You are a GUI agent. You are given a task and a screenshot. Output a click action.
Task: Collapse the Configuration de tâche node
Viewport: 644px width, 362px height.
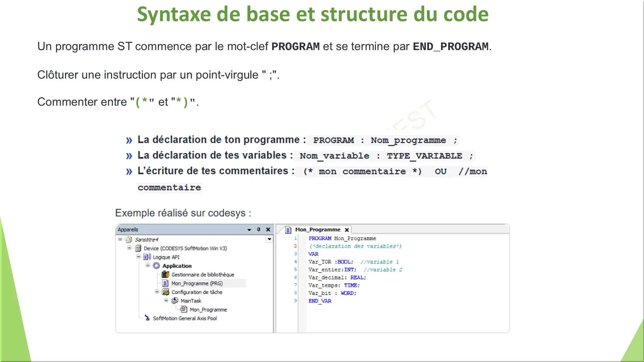click(x=157, y=292)
